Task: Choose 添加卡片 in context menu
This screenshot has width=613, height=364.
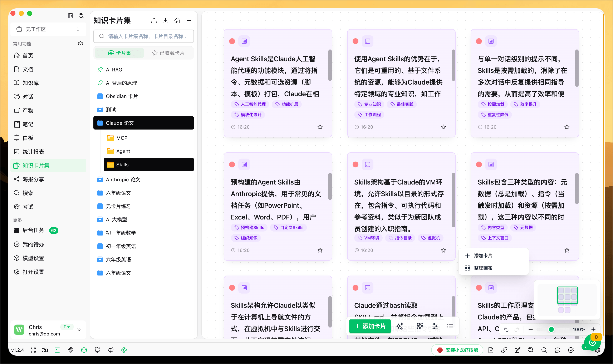Action: coord(494,256)
